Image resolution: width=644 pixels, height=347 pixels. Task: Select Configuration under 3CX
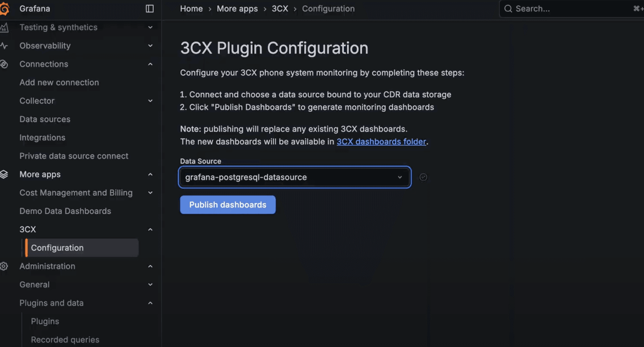(x=57, y=247)
